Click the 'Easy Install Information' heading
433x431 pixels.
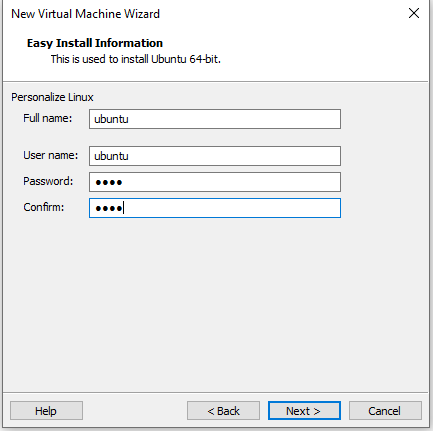95,43
